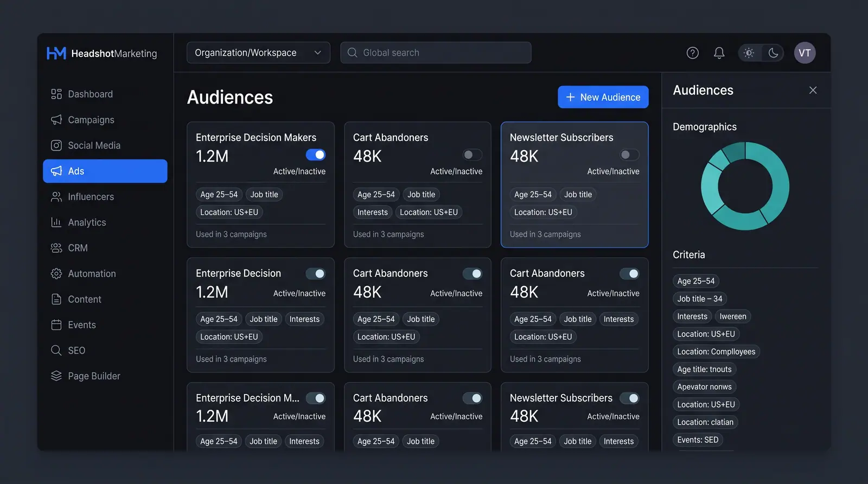Toggle third-row Cart Abandoners switch
The height and width of the screenshot is (484, 868).
click(473, 398)
